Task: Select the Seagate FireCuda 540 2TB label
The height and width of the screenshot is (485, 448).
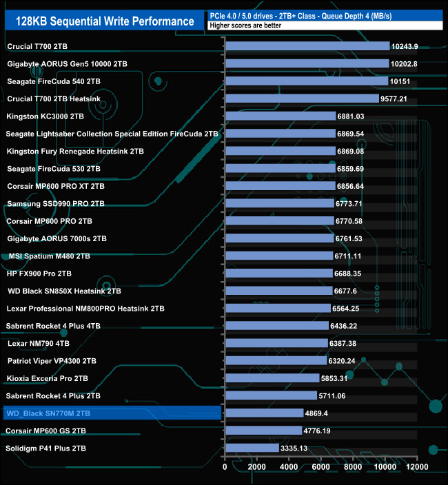Action: pos(54,81)
